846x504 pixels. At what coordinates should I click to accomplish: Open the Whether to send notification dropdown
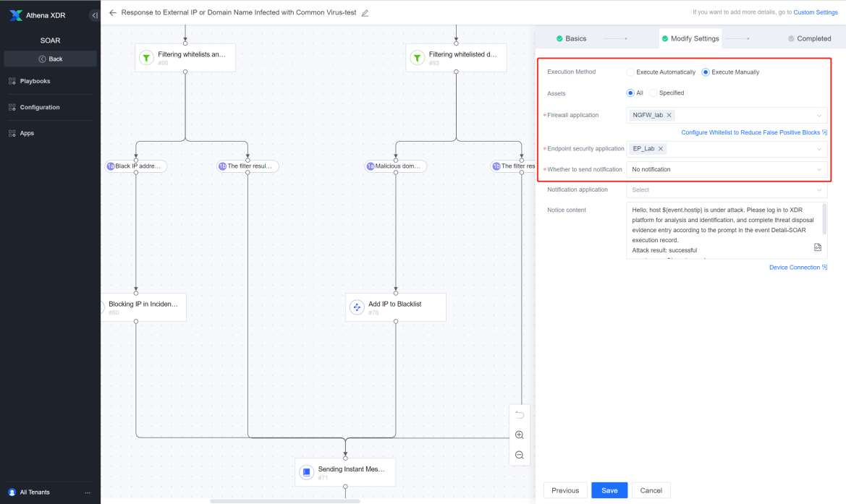coord(726,169)
